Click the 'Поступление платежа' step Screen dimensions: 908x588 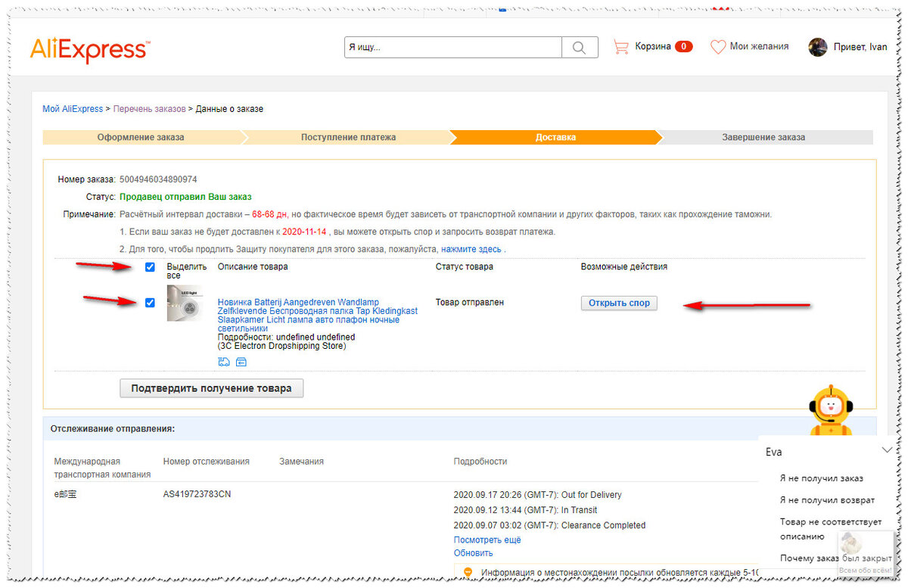[x=348, y=138]
